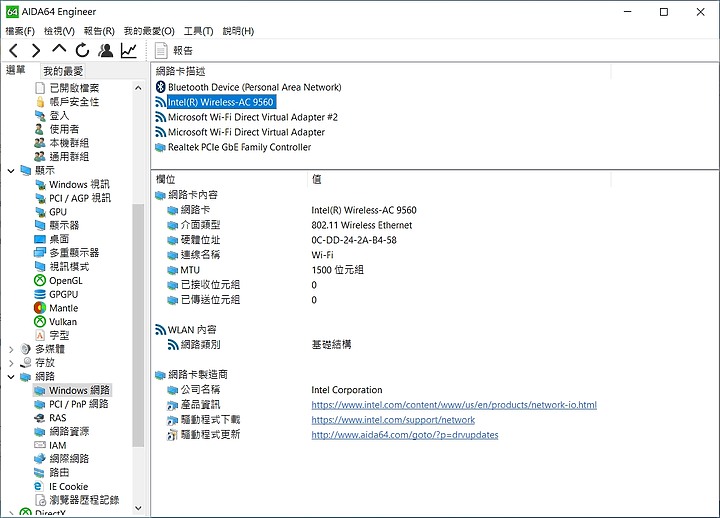
Task: Open the Vulkan tree item
Action: 56,322
